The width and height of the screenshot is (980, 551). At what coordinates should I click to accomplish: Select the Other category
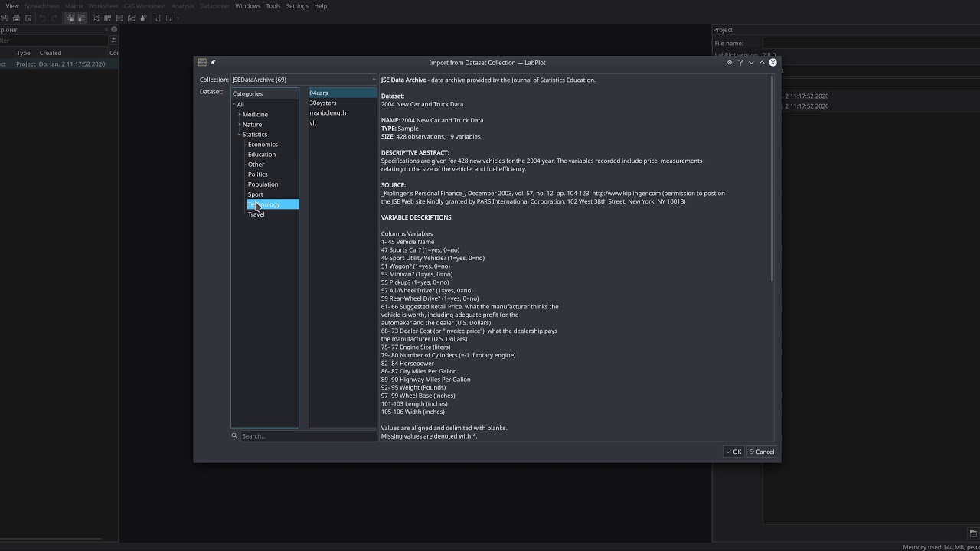(x=256, y=164)
